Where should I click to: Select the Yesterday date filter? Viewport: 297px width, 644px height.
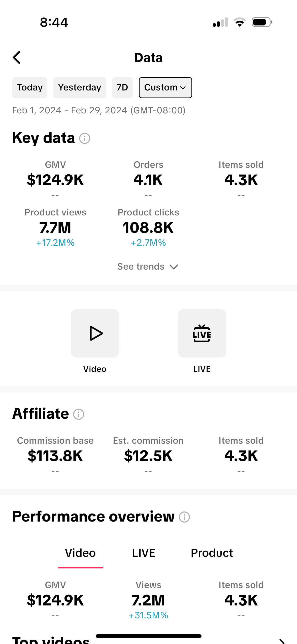click(80, 87)
